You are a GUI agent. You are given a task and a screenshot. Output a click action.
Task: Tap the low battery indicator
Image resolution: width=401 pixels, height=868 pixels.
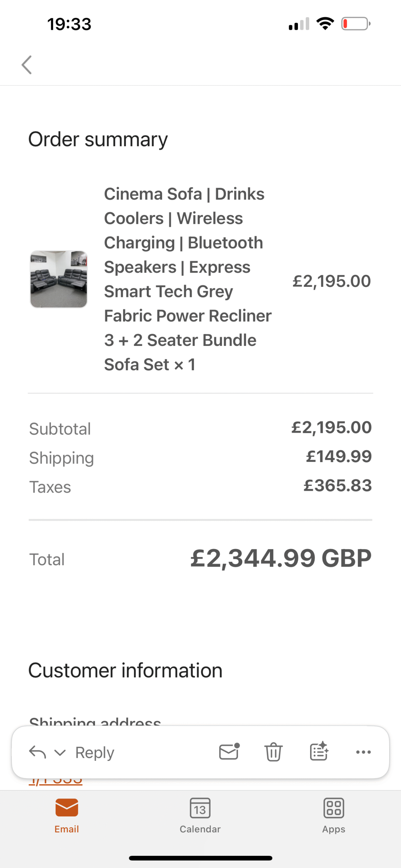coord(356,24)
